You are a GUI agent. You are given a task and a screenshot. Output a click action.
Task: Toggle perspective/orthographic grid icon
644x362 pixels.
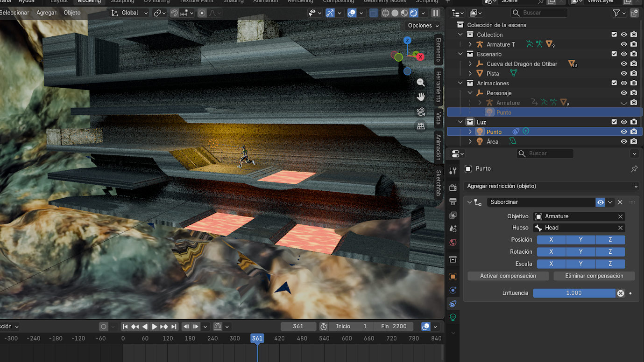tap(421, 126)
